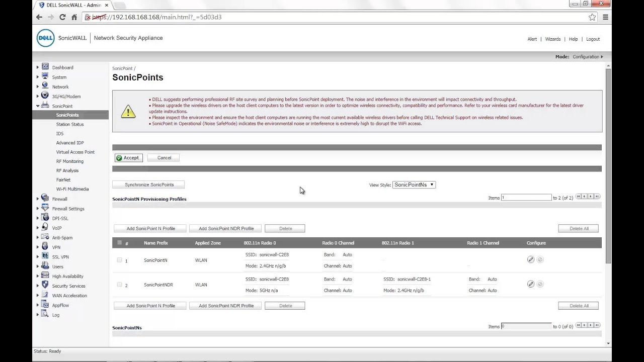Open Station Status menu item
Screen dimensions: 644x362
70,124
